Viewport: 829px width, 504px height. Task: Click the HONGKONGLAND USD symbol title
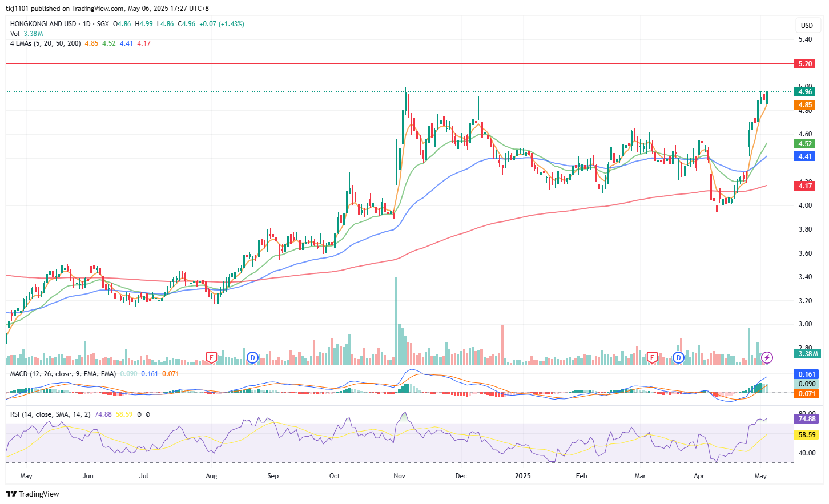43,24
